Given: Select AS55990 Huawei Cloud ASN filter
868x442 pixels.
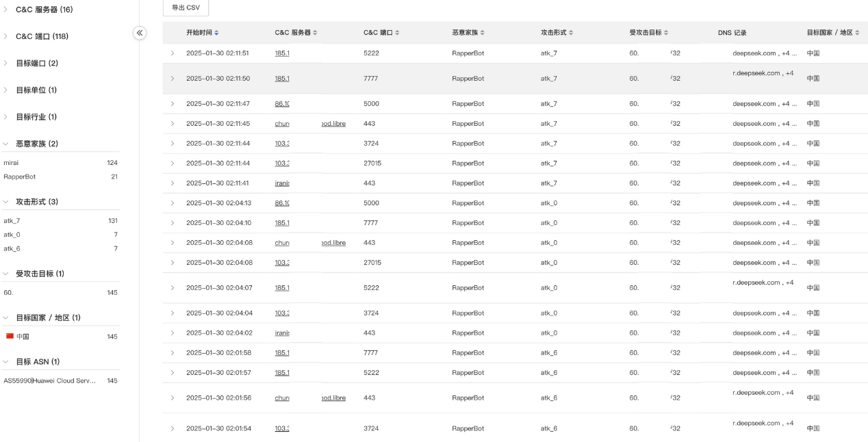Looking at the screenshot, I should click(x=49, y=380).
